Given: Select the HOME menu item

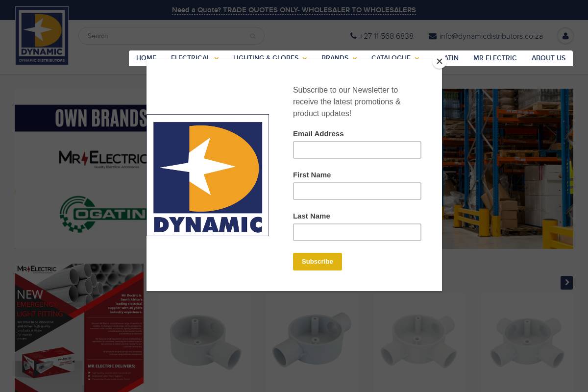Looking at the screenshot, I should (x=146, y=58).
